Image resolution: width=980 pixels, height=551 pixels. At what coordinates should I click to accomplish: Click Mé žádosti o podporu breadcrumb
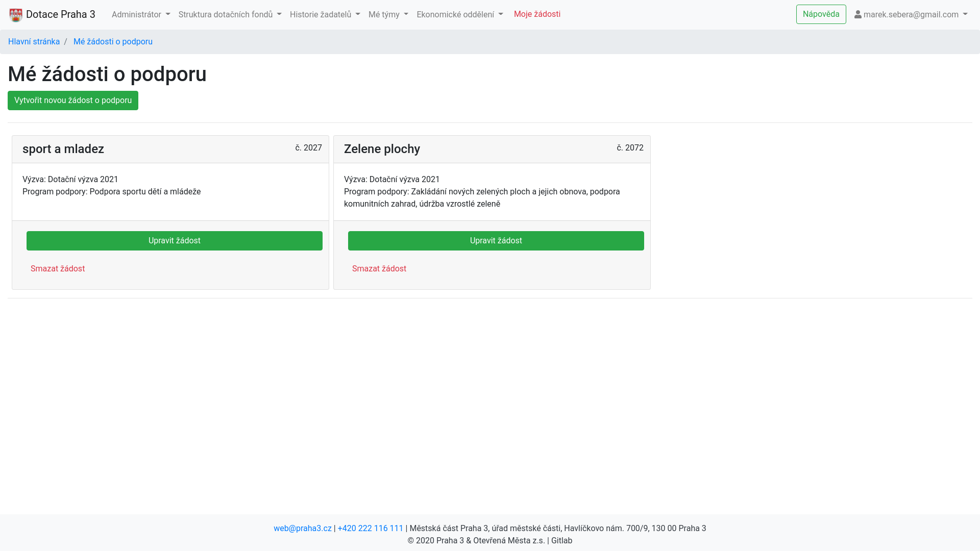pyautogui.click(x=113, y=42)
